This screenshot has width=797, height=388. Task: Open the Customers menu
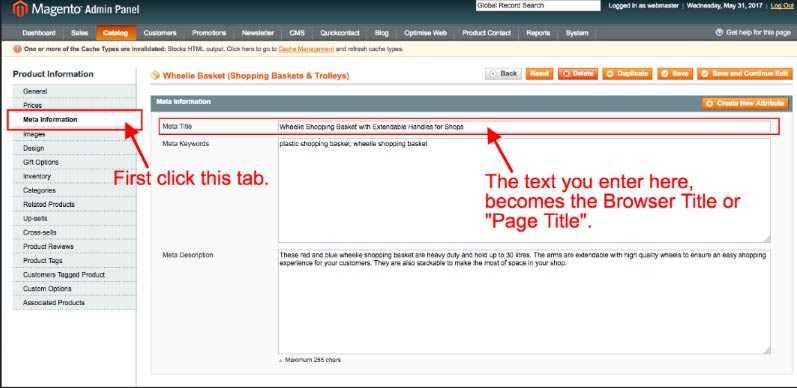tap(160, 33)
